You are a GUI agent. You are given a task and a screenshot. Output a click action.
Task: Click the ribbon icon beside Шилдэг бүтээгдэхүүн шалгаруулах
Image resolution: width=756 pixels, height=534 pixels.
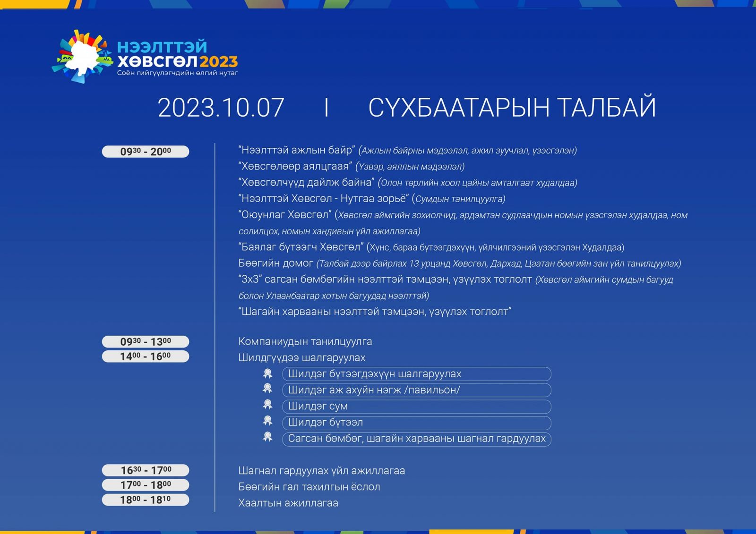(267, 373)
